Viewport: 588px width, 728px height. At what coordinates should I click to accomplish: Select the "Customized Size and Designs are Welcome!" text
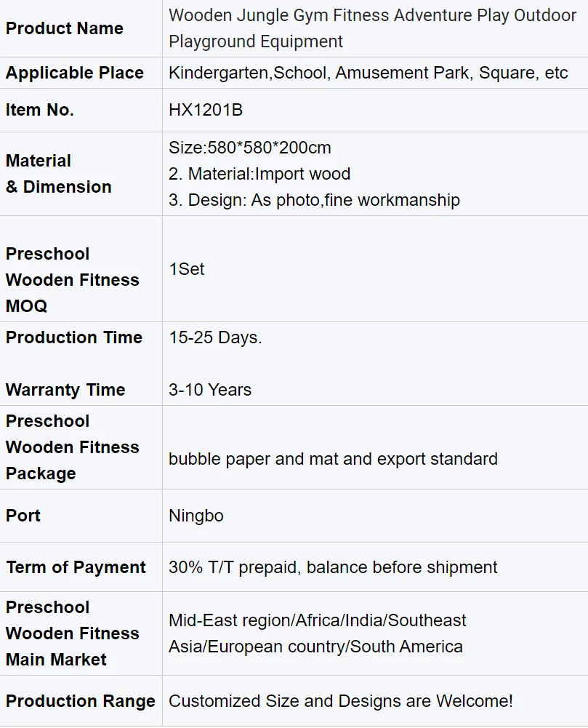341,702
